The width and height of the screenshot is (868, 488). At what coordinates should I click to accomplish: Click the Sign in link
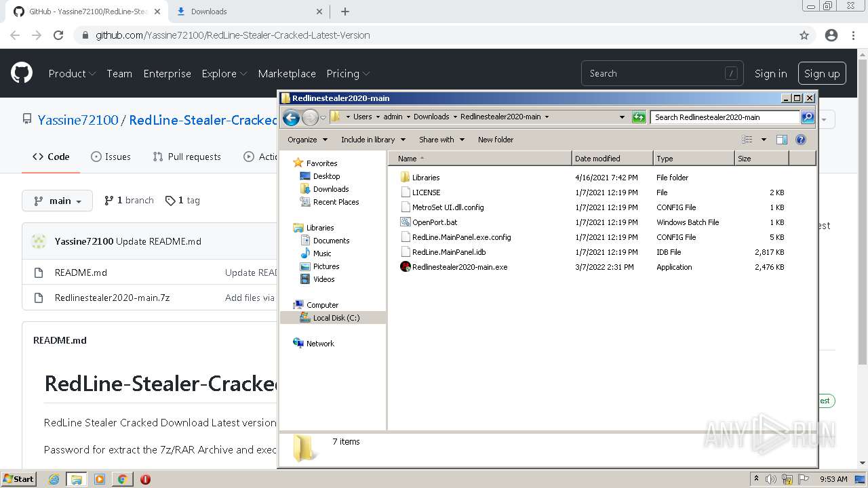pyautogui.click(x=771, y=74)
